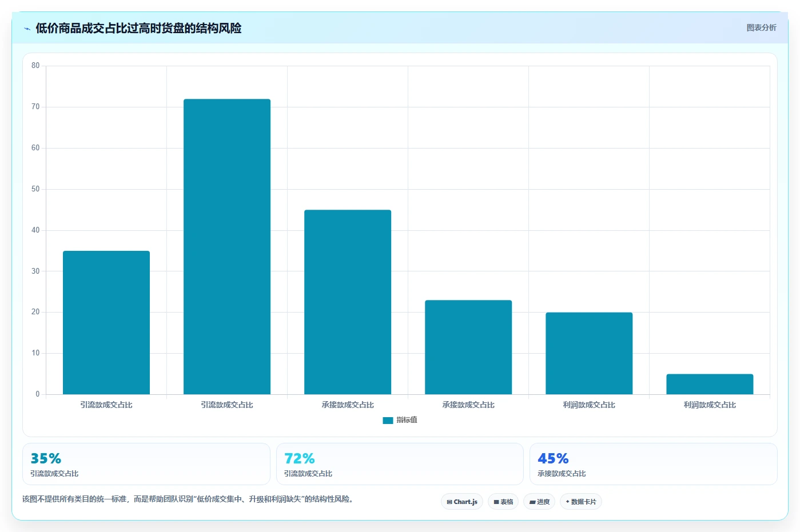Click the 进度 tag chip

pos(539,502)
